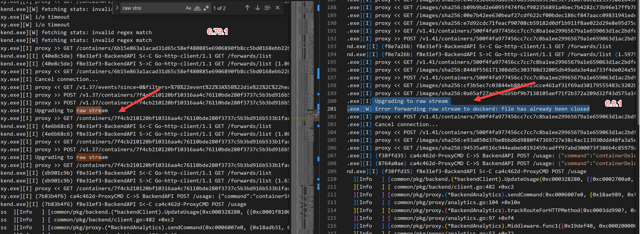
Task: Toggle Match Whole Word (ab) option
Action: point(197,8)
